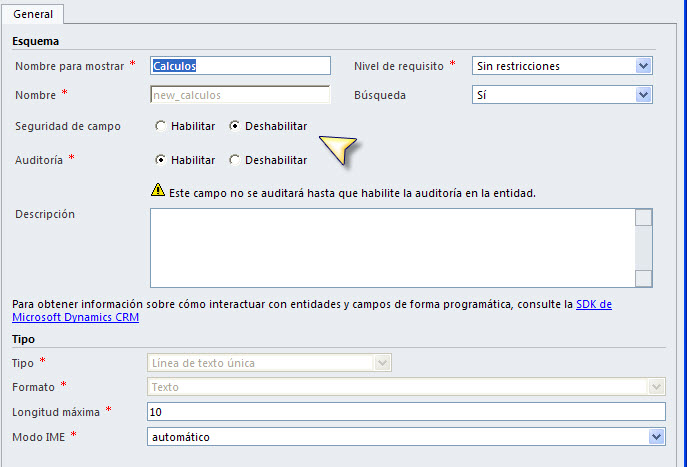This screenshot has height=467, width=687.
Task: Open the SDK de Microsoft Dynamics CRM link
Action: pos(594,304)
